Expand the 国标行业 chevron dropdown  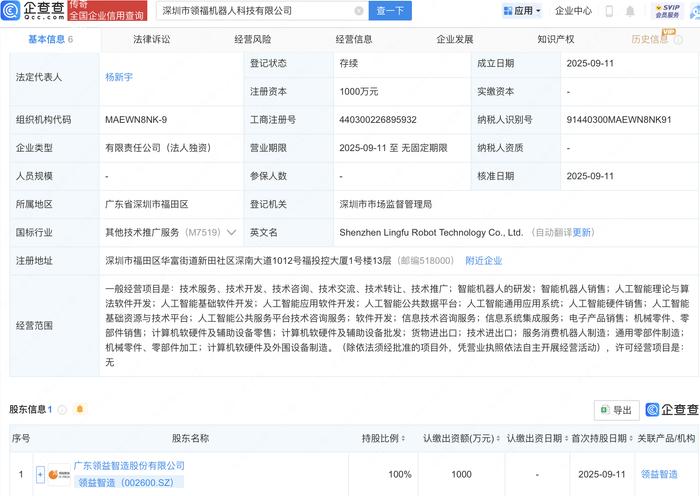(232, 232)
